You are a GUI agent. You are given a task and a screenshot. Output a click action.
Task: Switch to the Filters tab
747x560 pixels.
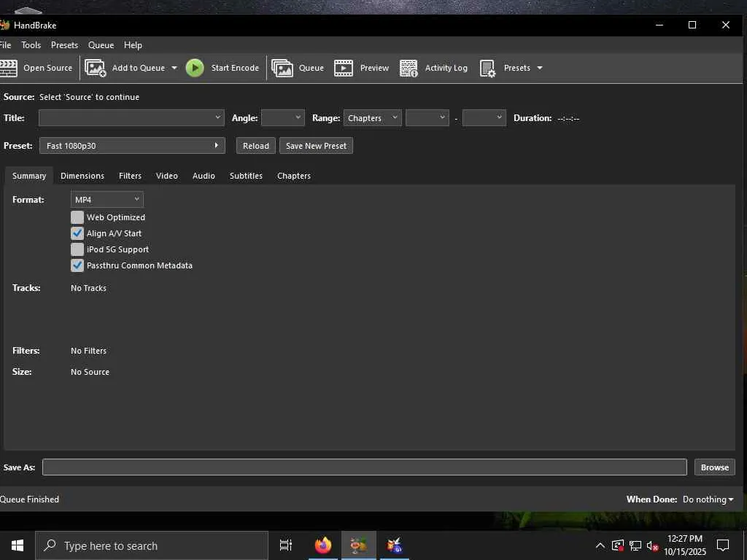point(130,176)
